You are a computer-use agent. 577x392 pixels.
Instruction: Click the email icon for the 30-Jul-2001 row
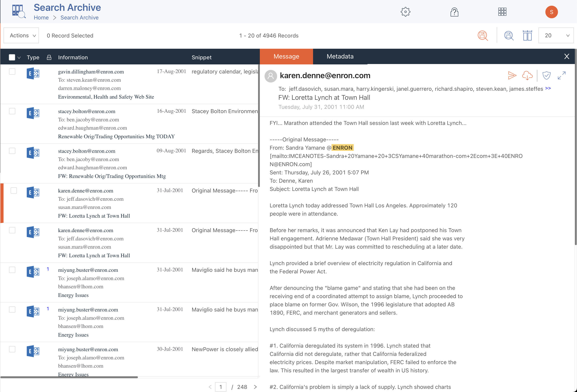[33, 351]
